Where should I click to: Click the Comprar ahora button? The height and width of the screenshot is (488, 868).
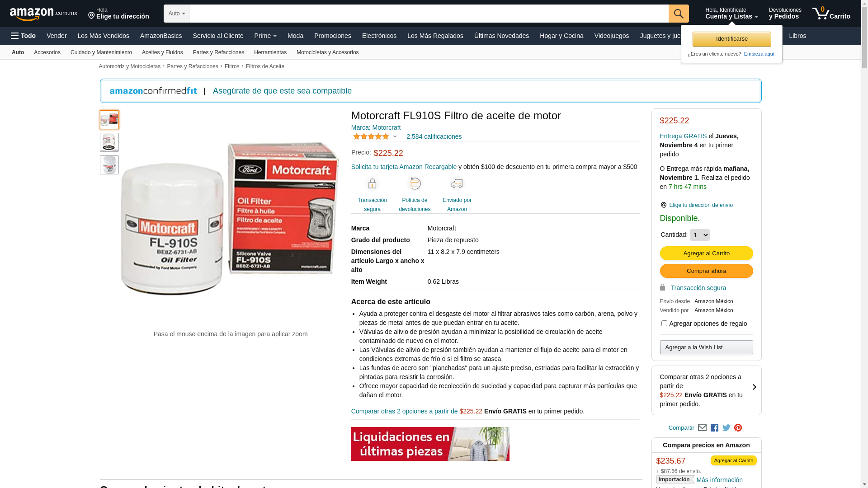coord(707,271)
